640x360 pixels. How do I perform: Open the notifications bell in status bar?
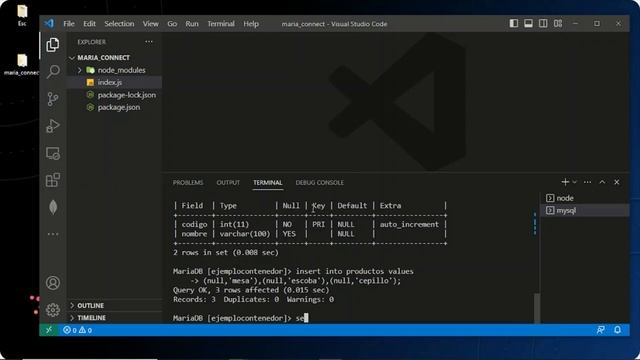(x=617, y=330)
